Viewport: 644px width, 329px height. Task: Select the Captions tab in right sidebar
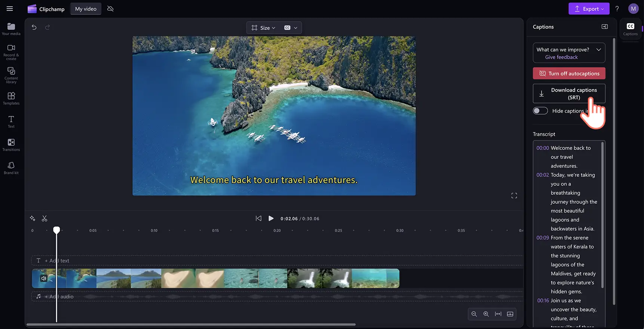tap(630, 29)
